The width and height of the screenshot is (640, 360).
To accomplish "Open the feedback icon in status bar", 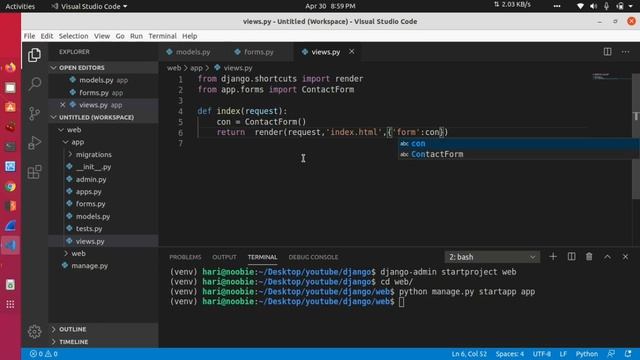I will 611,354.
